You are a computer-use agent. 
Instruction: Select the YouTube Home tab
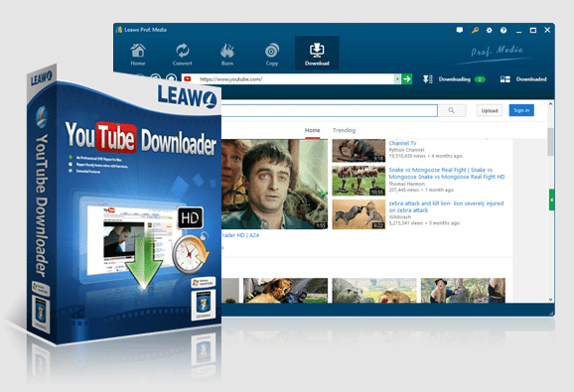pos(312,130)
